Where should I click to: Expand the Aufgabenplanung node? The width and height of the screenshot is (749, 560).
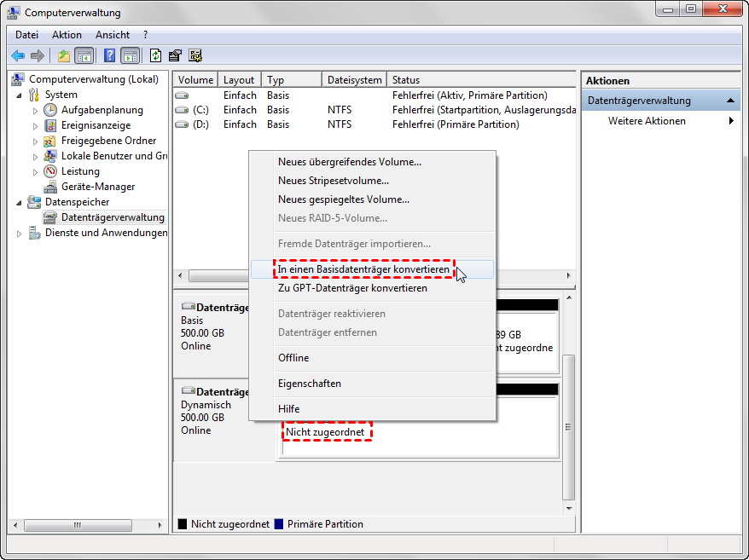coord(35,111)
